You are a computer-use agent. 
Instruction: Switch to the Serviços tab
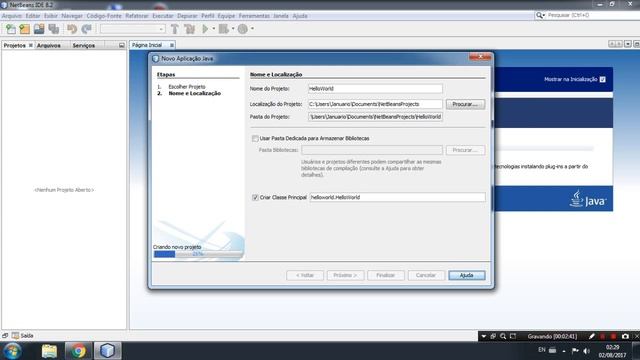84,45
